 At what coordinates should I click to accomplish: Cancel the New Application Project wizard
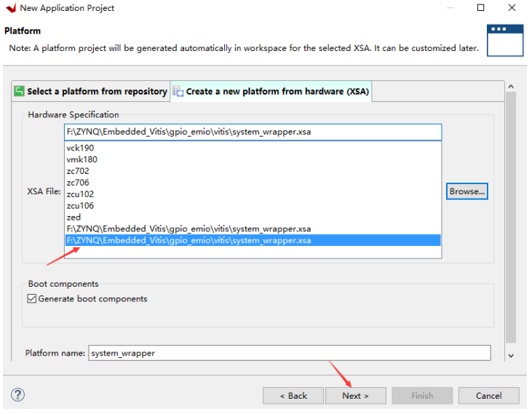pos(488,395)
